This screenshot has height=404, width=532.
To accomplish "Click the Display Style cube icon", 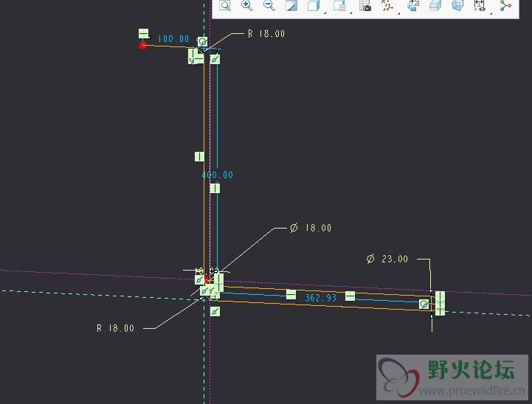I will coord(313,5).
